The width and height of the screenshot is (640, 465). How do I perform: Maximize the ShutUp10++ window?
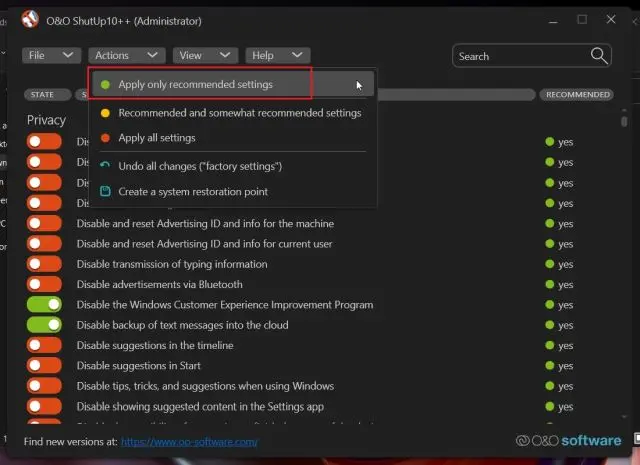tap(582, 19)
